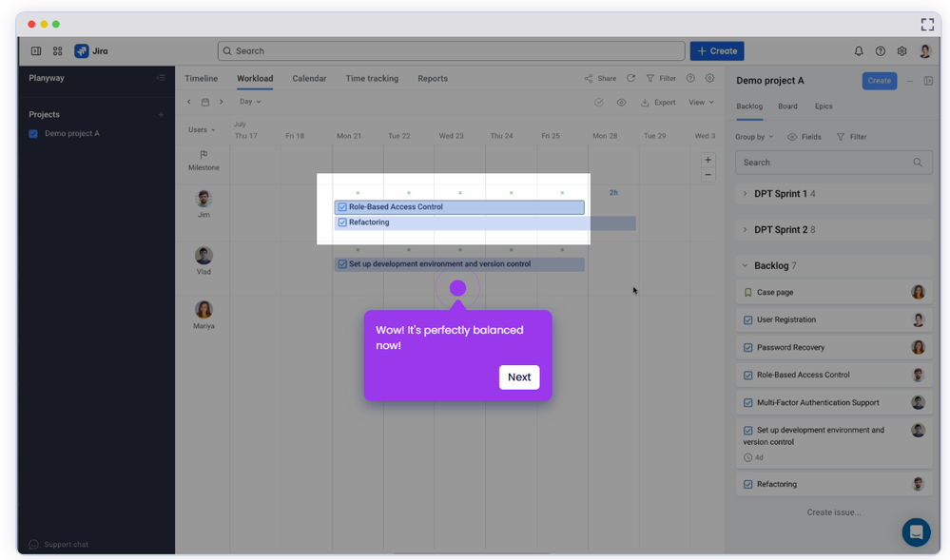The height and width of the screenshot is (560, 950).
Task: Go to previous date range arrow
Action: click(189, 102)
